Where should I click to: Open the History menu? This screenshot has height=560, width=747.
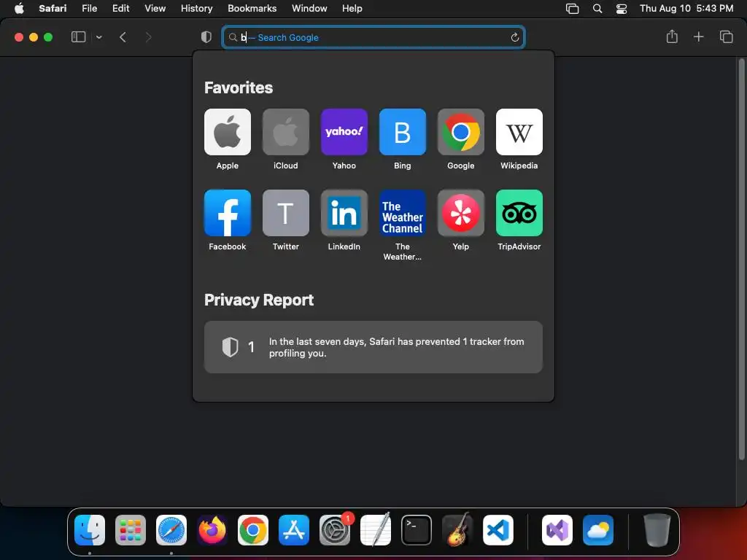coord(196,8)
